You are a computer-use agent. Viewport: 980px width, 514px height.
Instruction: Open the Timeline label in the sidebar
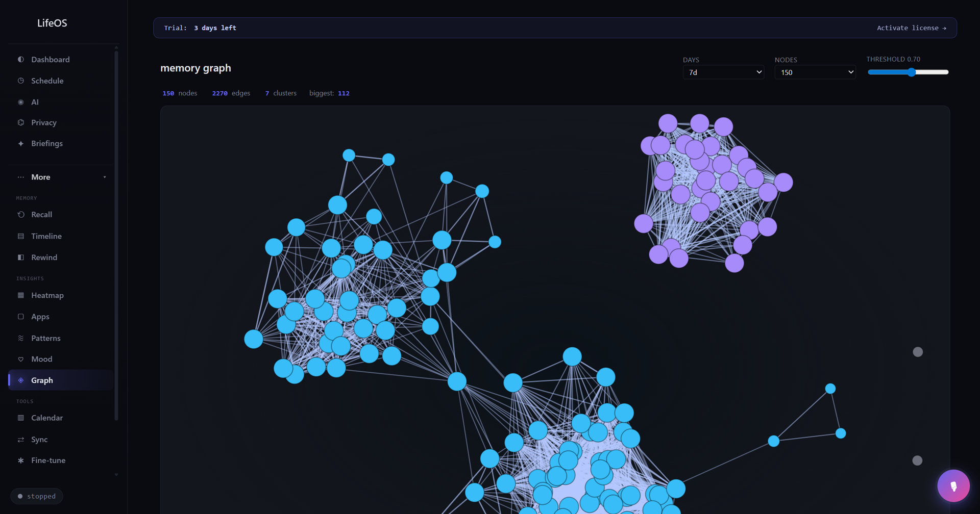46,236
